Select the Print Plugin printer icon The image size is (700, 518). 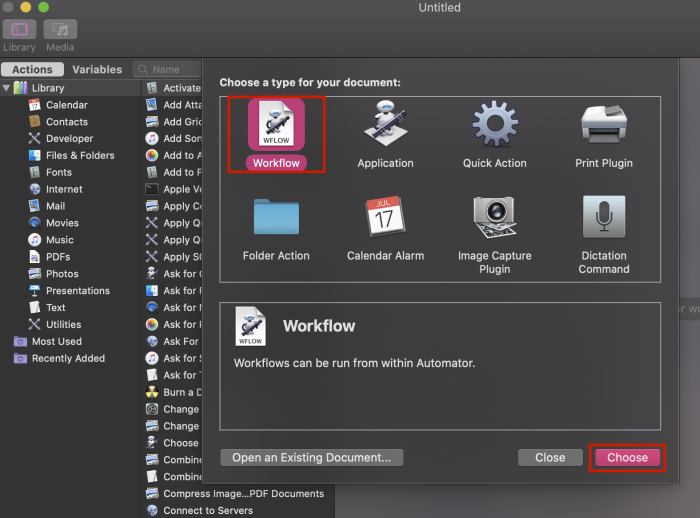(604, 124)
